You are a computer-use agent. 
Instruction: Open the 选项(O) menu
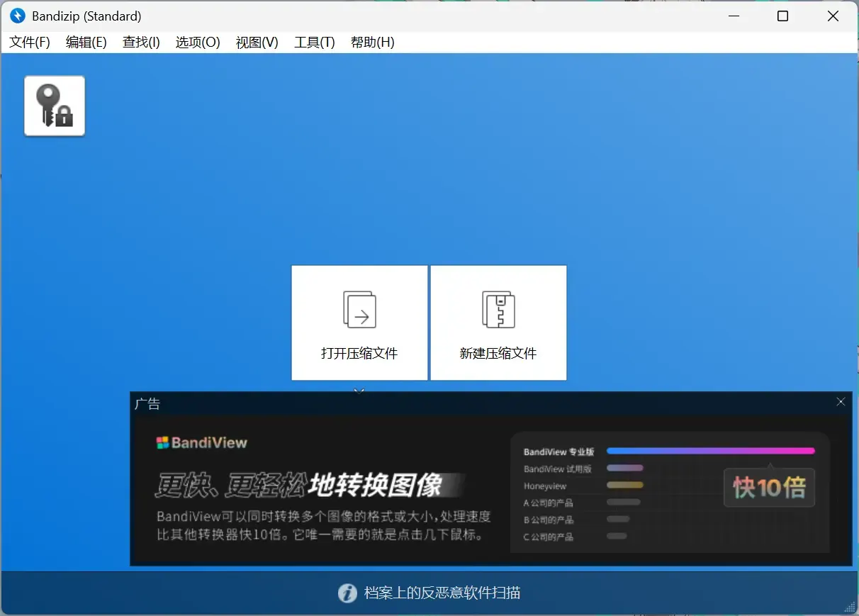(198, 42)
